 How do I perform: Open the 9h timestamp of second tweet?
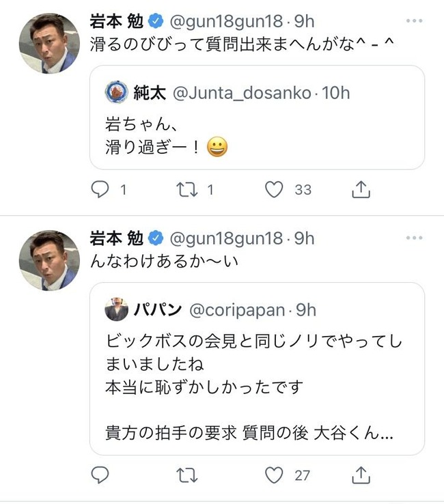[x=304, y=238]
